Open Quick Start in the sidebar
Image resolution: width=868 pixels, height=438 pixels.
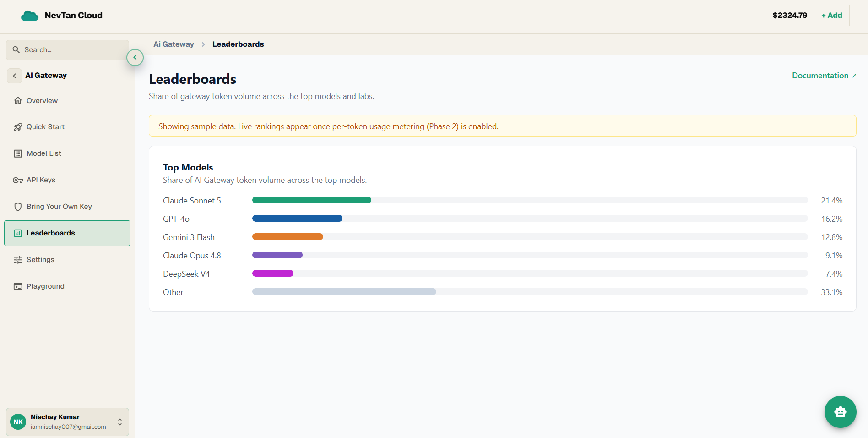tap(67, 127)
